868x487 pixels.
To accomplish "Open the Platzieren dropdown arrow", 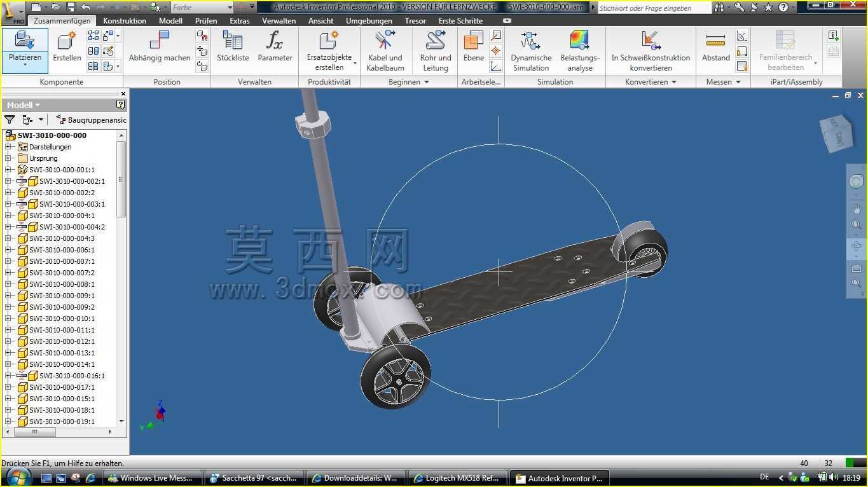I will point(25,65).
